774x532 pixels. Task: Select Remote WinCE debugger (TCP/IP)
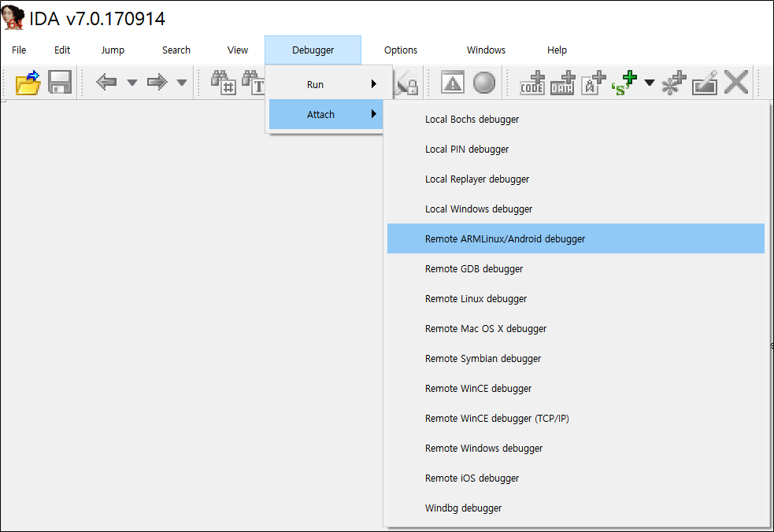(576, 419)
